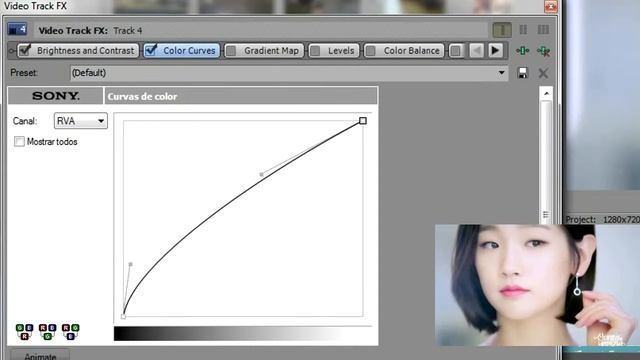Close the Video Track FX window
The image size is (640, 360).
click(551, 6)
